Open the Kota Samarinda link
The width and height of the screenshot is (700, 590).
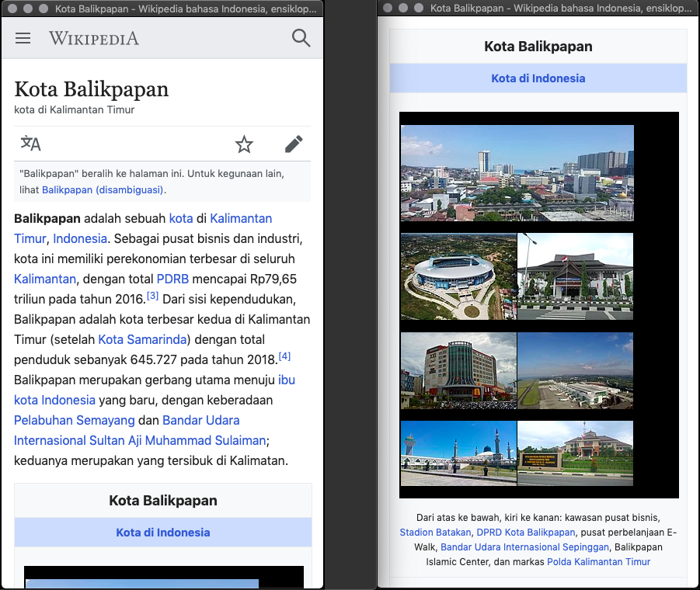pos(142,340)
